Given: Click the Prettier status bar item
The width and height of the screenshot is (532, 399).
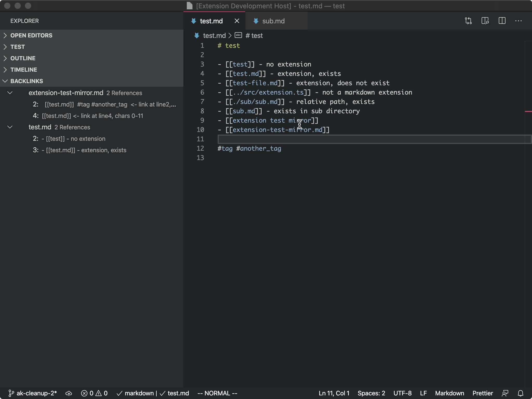Looking at the screenshot, I should (482, 393).
